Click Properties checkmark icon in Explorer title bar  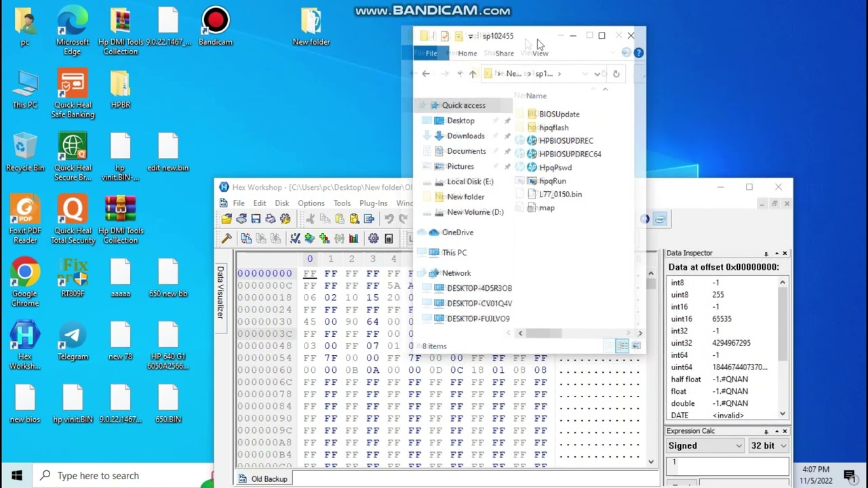click(445, 36)
